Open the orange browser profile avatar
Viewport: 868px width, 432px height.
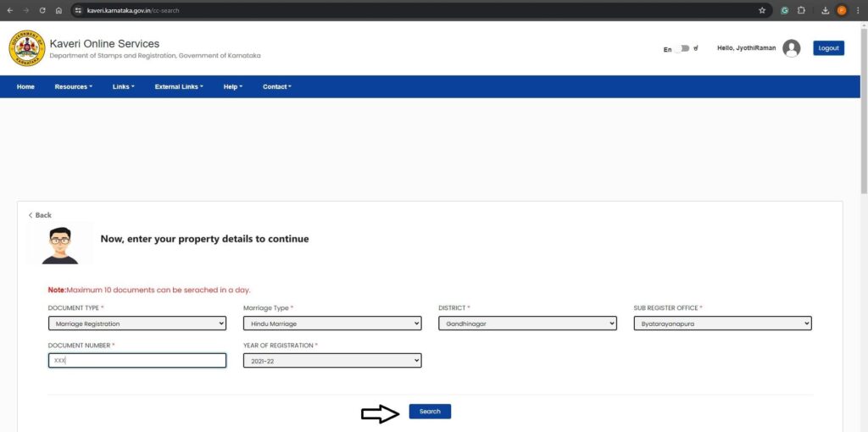[842, 10]
